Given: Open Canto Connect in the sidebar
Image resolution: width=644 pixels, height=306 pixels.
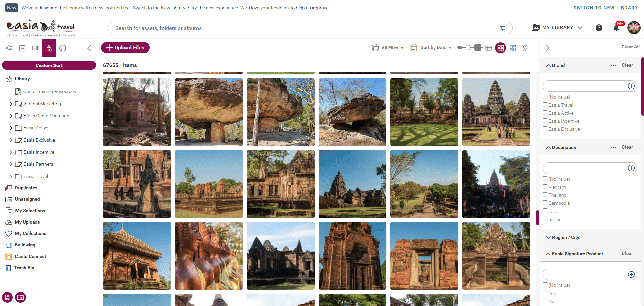Looking at the screenshot, I should [x=30, y=256].
